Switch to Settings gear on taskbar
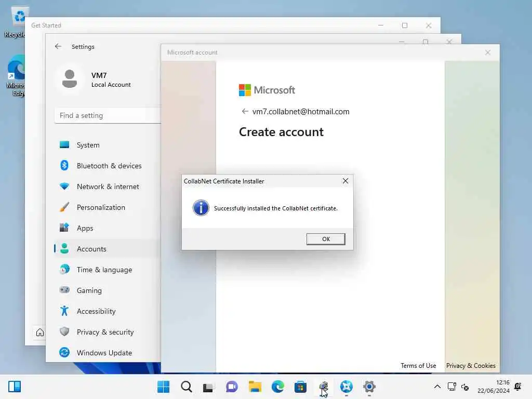The image size is (532, 399). click(369, 387)
